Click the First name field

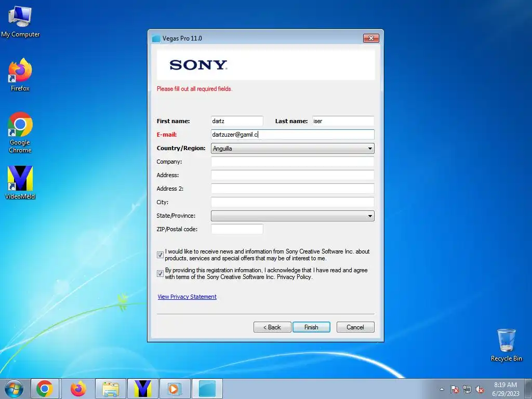[x=237, y=121]
